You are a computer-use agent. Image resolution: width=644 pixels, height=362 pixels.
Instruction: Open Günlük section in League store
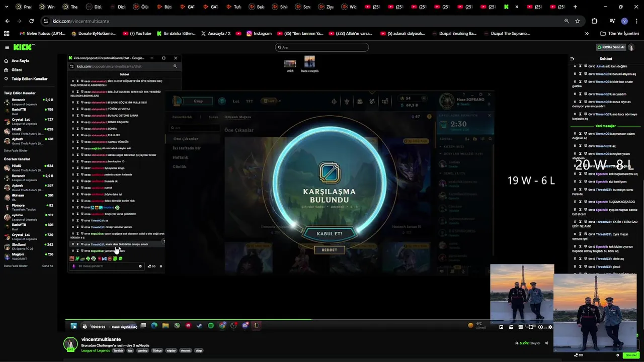tap(180, 166)
